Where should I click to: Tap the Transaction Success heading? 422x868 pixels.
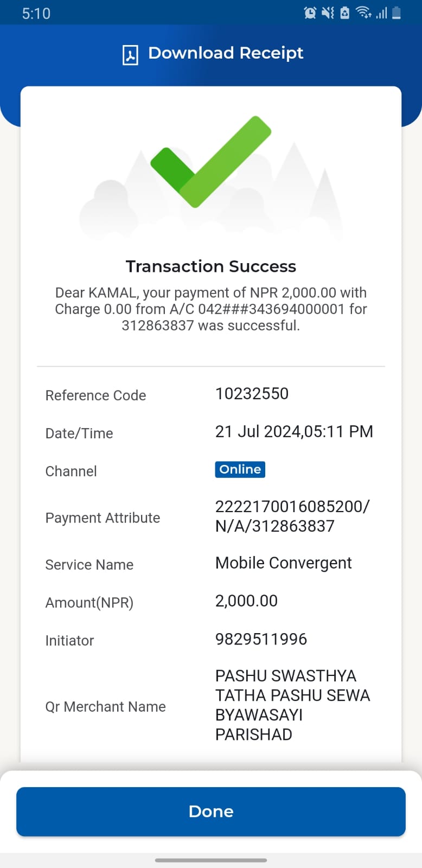click(x=211, y=266)
